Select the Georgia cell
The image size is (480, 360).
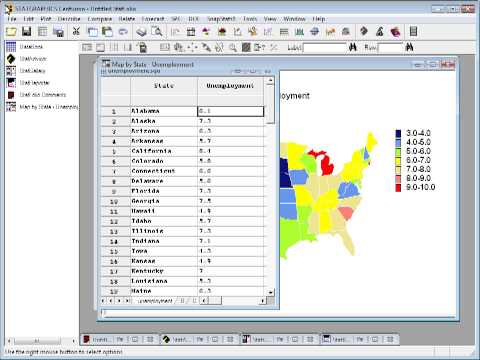(164, 201)
